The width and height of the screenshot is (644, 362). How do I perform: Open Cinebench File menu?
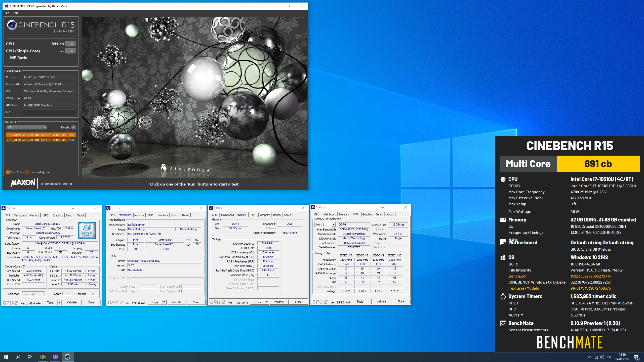point(7,13)
